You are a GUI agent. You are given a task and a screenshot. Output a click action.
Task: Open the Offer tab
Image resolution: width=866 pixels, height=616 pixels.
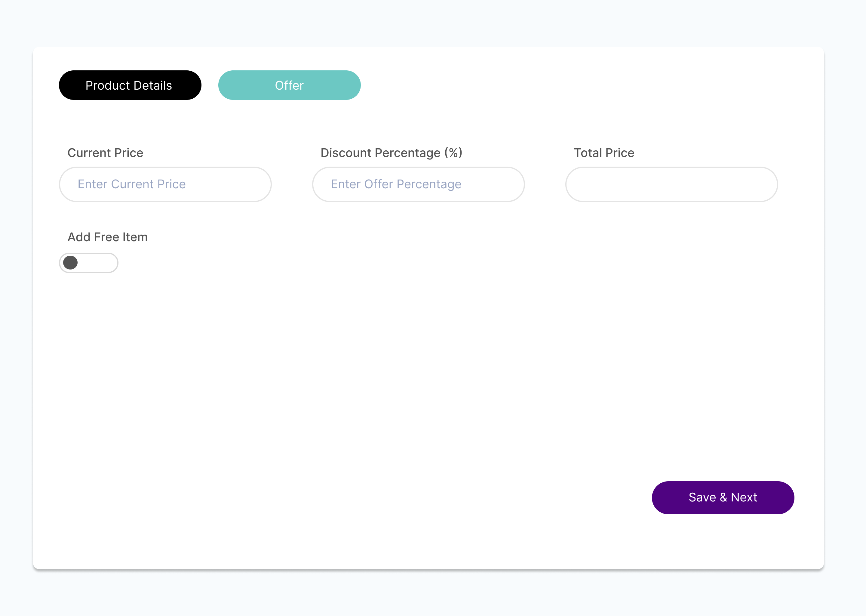pos(289,85)
